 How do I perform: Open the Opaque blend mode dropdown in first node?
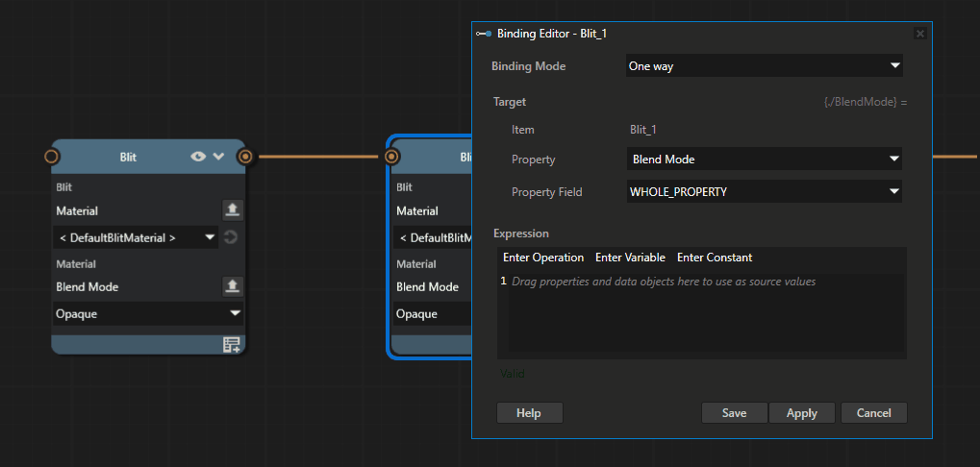(148, 313)
